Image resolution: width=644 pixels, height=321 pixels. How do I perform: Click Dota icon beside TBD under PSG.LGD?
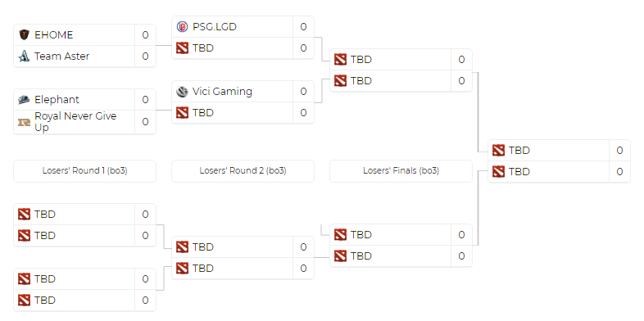[182, 48]
